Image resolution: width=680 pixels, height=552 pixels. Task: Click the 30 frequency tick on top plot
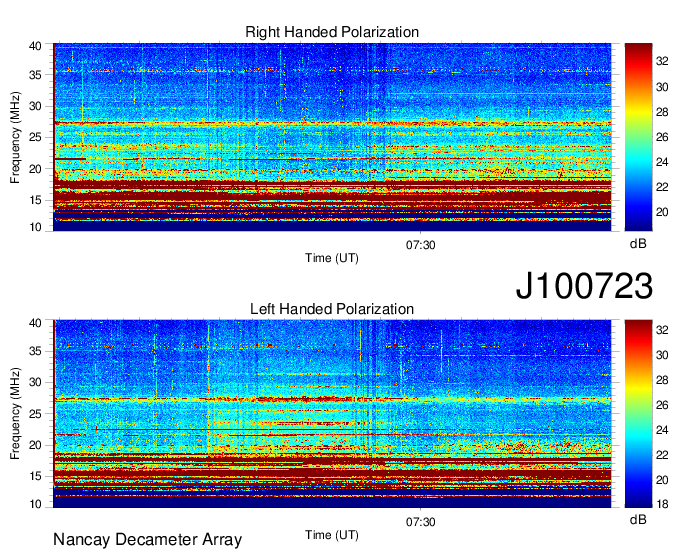click(35, 106)
